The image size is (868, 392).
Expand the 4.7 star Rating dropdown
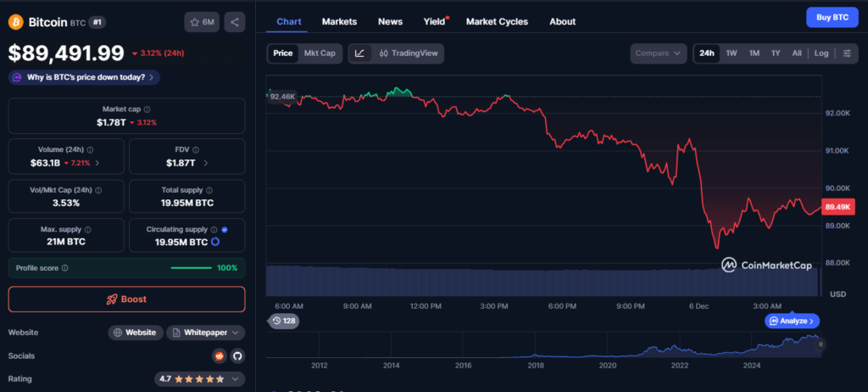tap(199, 379)
